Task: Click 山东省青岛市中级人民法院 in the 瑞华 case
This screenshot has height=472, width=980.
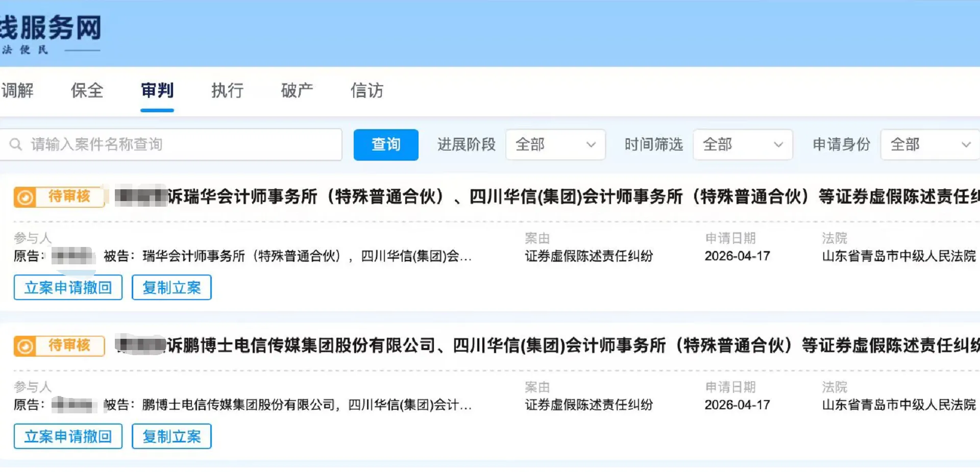Action: coord(899,256)
